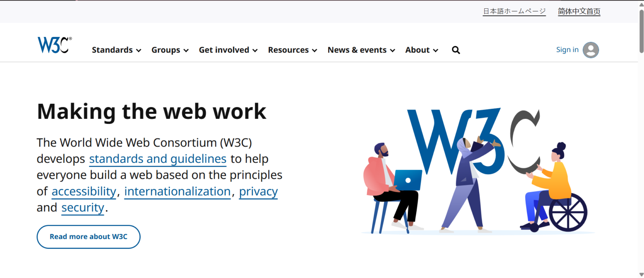Open the Groups menu
The width and height of the screenshot is (644, 278).
click(166, 50)
